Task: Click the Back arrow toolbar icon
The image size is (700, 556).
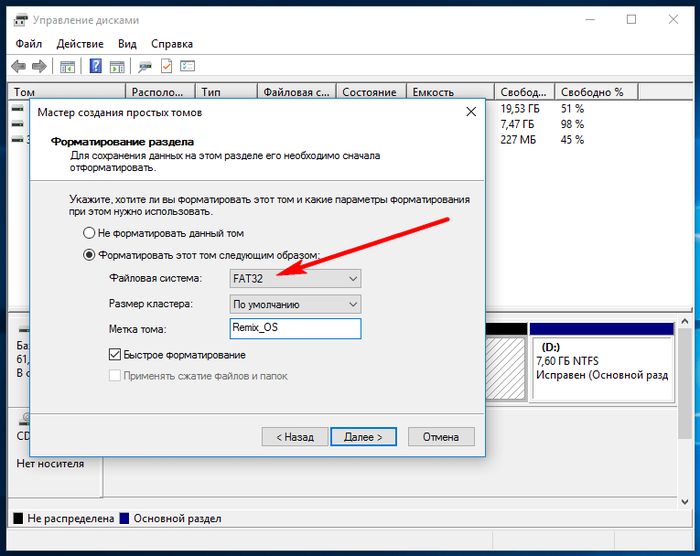Action: coord(18,66)
